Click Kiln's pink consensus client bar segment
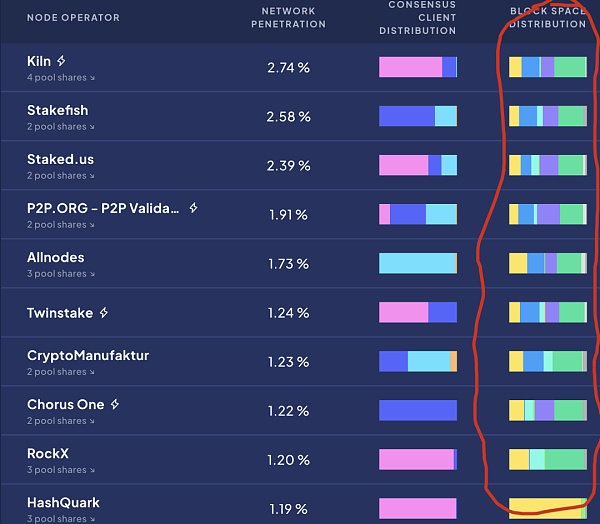The image size is (600, 524). click(410, 67)
